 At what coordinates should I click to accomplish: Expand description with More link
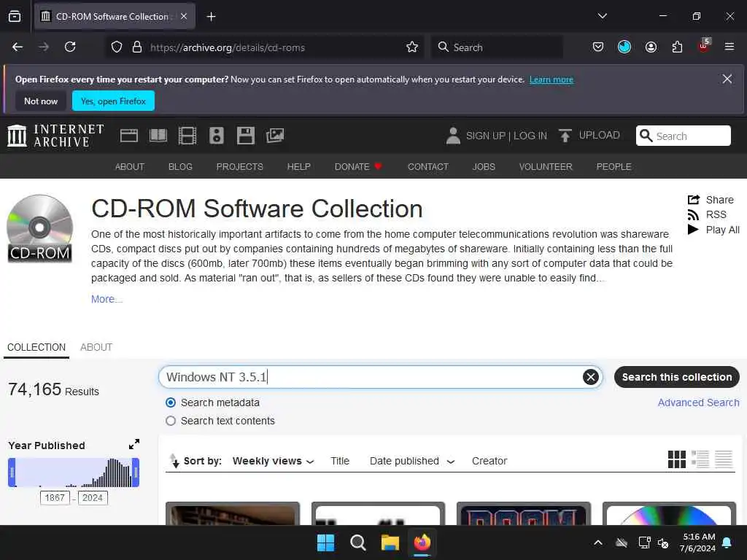[107, 299]
